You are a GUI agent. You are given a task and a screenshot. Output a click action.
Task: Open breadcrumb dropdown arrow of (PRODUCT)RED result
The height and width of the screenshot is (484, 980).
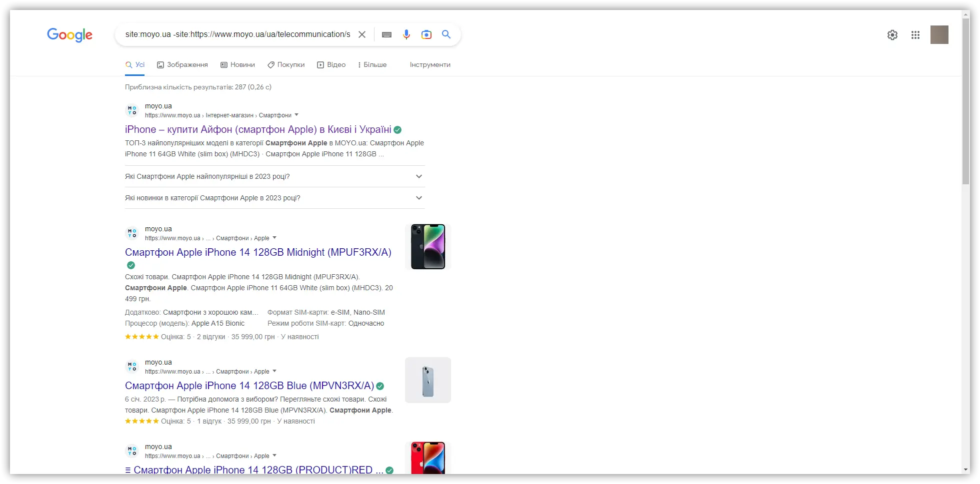coord(274,456)
